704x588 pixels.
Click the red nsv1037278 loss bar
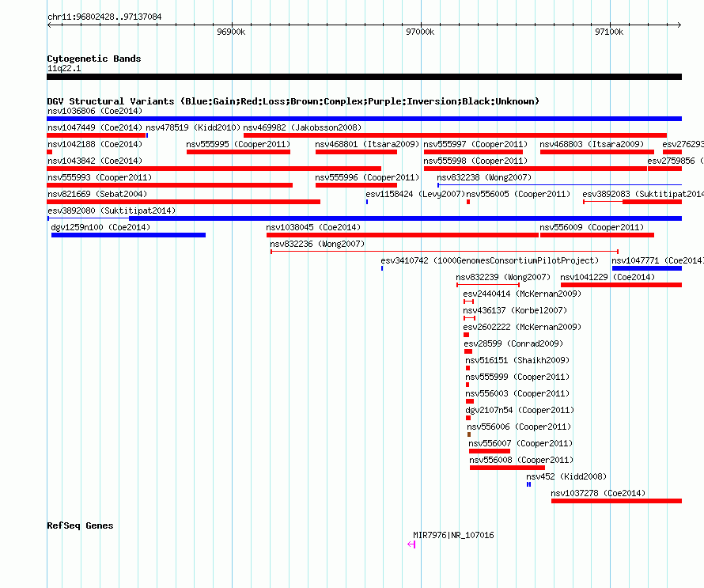616,501
